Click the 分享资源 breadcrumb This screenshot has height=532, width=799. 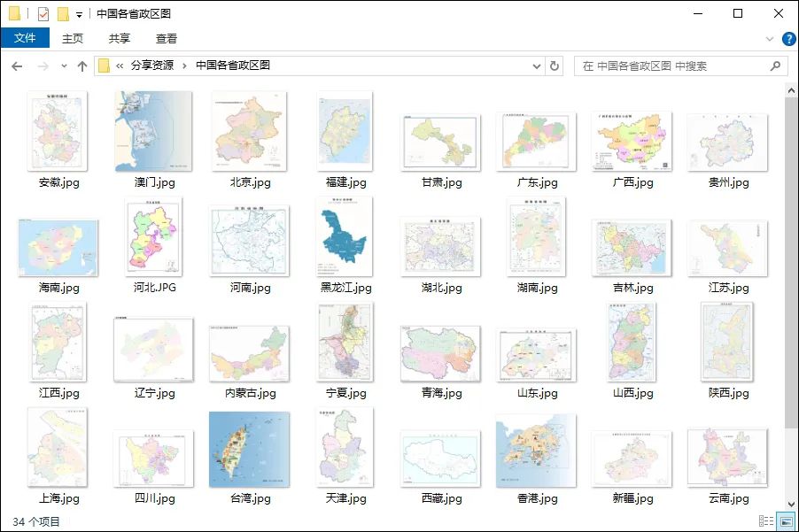(x=152, y=66)
